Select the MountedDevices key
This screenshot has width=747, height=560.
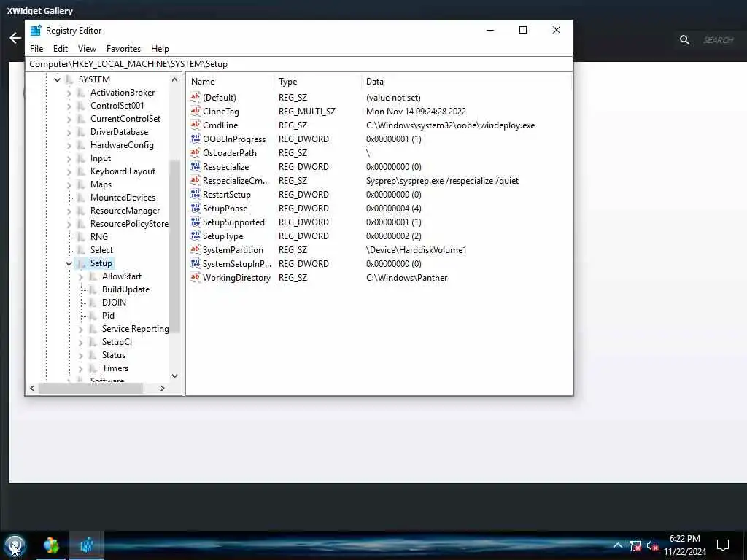123,197
